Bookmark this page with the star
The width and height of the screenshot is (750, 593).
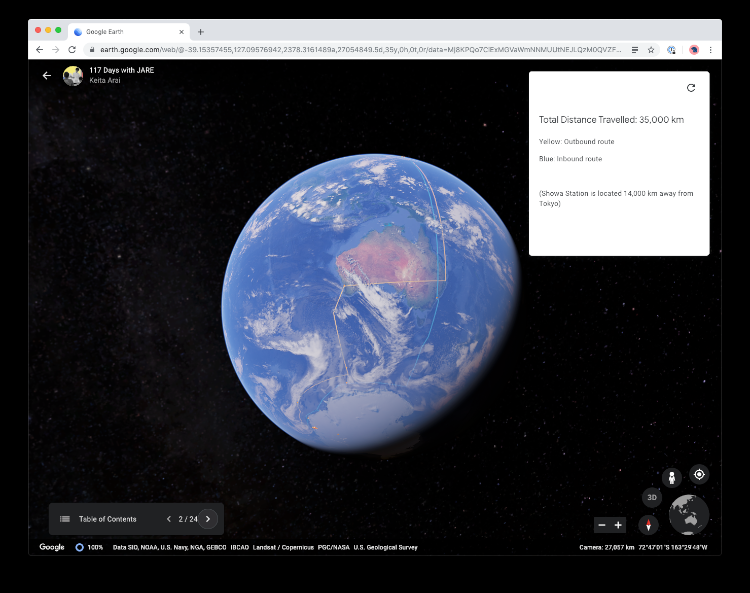point(651,50)
